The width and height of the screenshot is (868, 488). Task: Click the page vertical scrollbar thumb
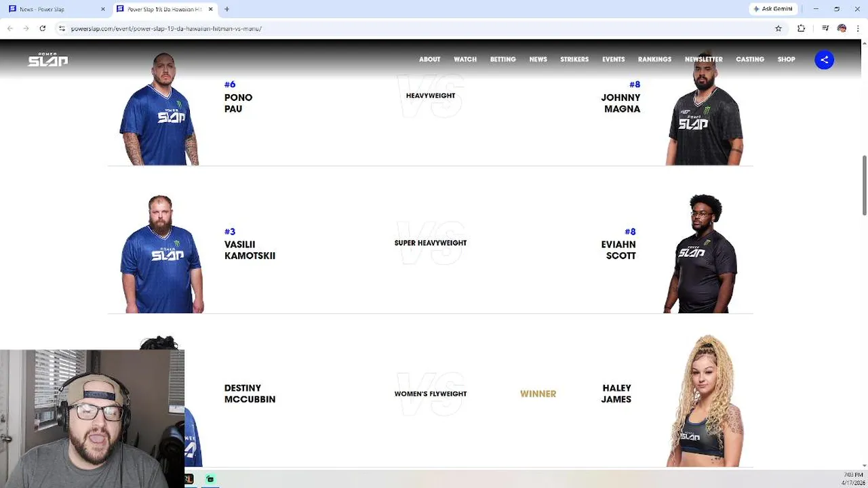coord(865,186)
